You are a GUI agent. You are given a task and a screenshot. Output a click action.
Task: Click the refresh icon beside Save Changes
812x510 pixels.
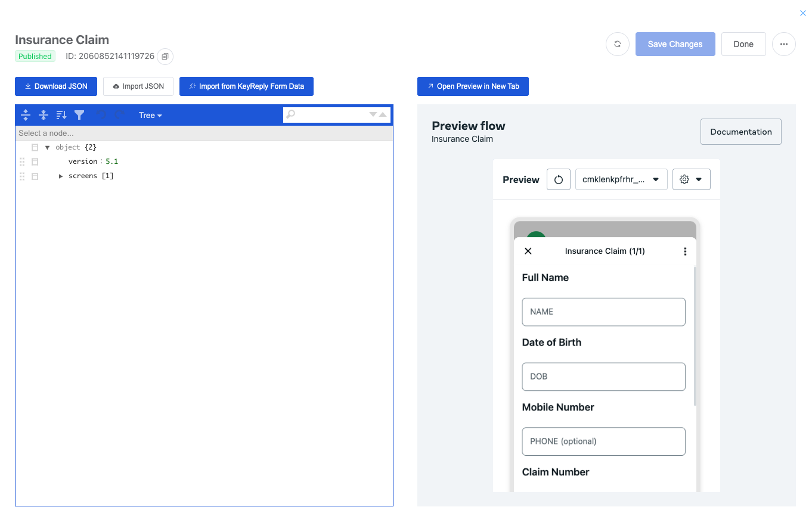617,44
